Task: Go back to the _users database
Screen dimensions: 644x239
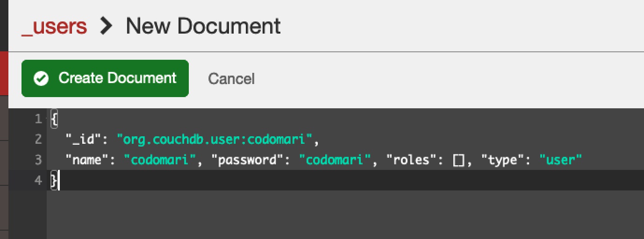Action: (54, 26)
